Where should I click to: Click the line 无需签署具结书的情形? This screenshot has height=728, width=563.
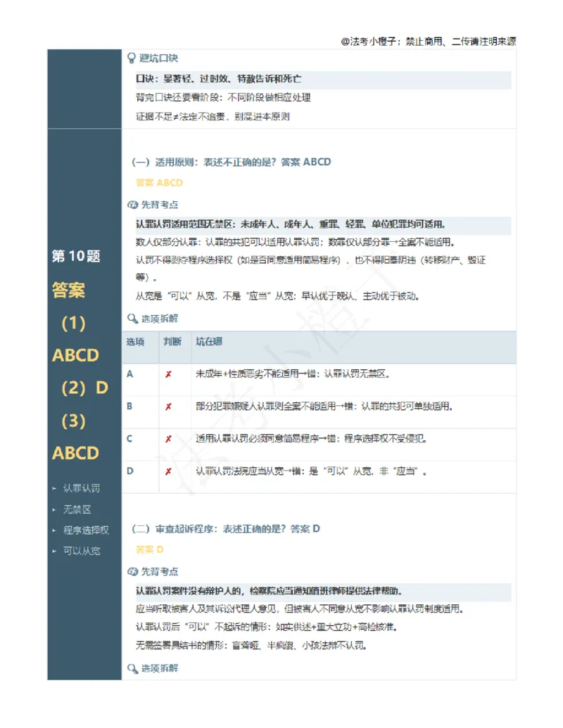(x=251, y=646)
